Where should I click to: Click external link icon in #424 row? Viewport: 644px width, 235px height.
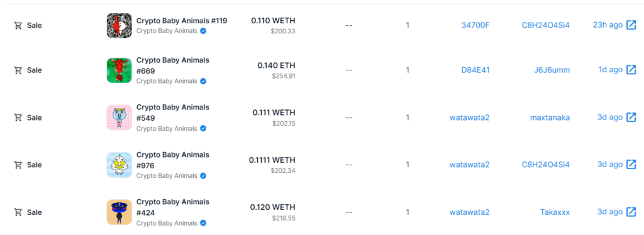pyautogui.click(x=631, y=212)
